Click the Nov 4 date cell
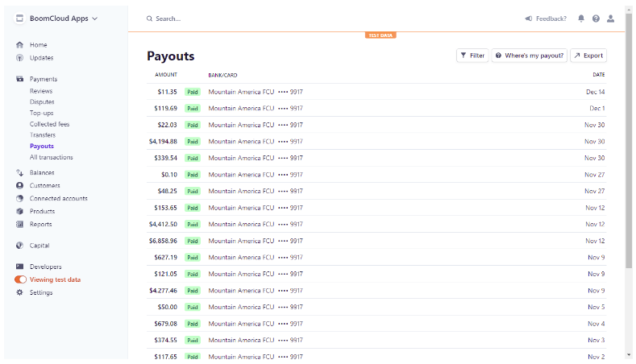This screenshot has height=364, width=636. click(x=597, y=324)
